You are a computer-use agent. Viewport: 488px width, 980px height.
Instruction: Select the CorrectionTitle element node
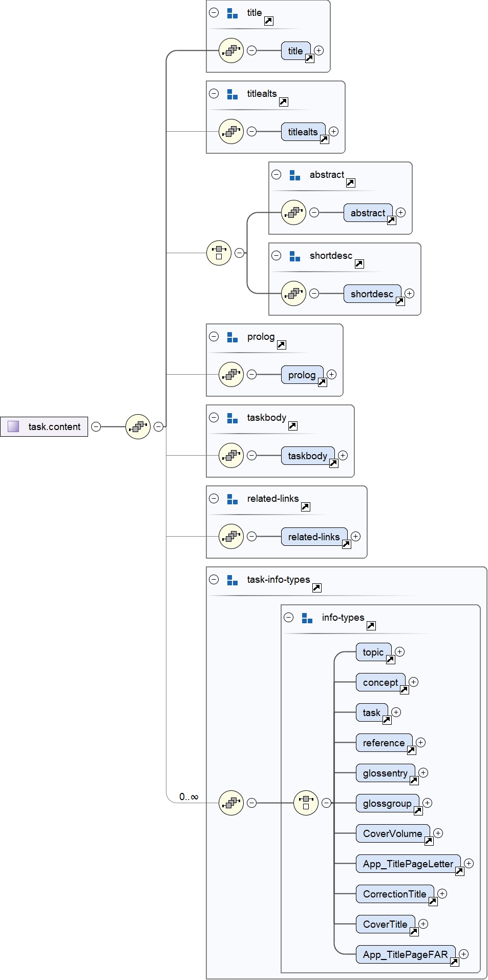pos(394,894)
